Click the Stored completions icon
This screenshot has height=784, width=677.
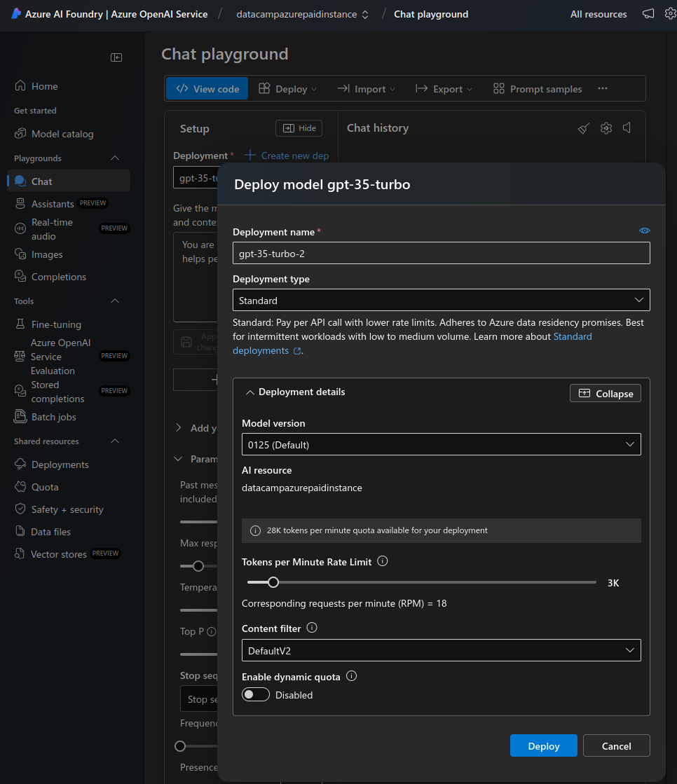click(x=20, y=390)
